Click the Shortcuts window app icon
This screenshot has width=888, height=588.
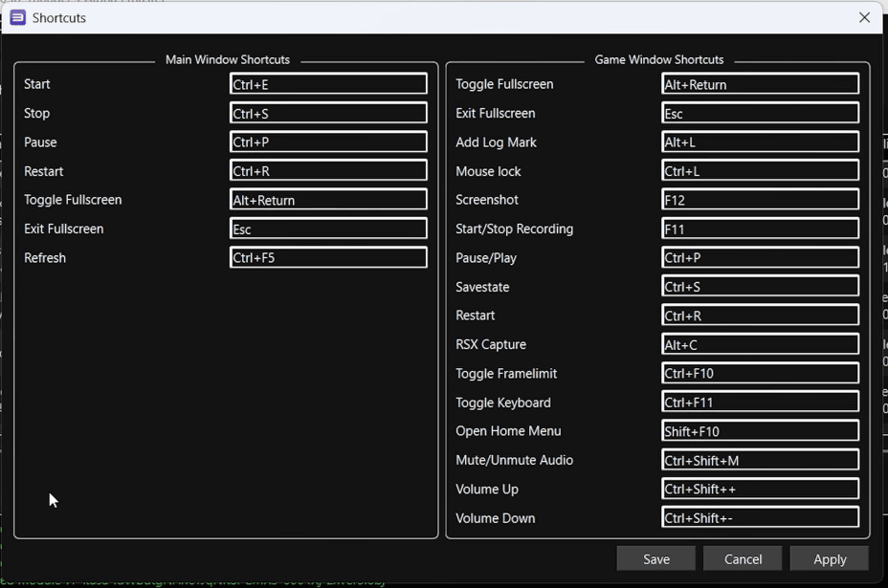(18, 17)
